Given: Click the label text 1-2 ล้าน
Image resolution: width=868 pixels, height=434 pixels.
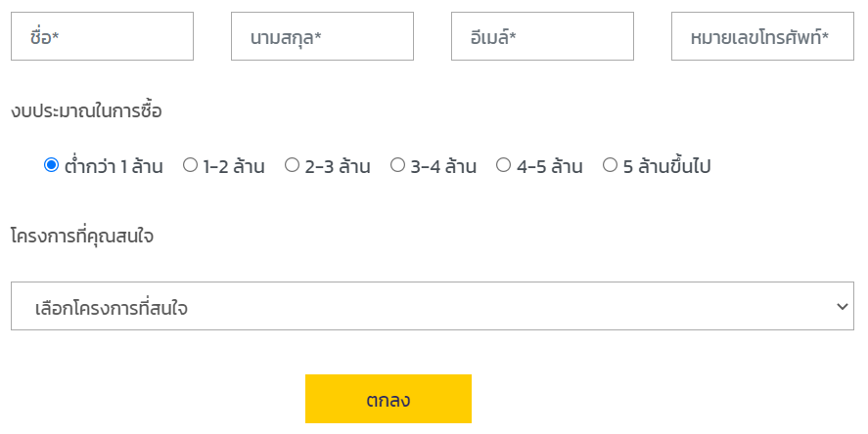Looking at the screenshot, I should coord(234,166).
